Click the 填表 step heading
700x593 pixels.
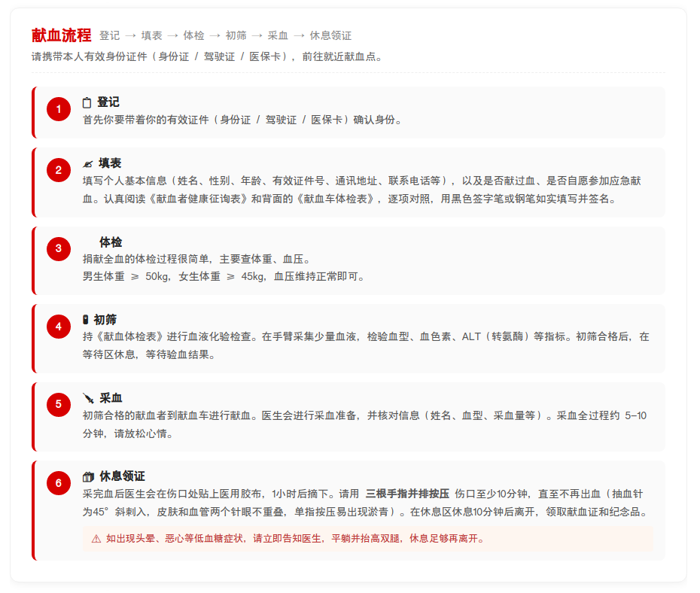[110, 163]
